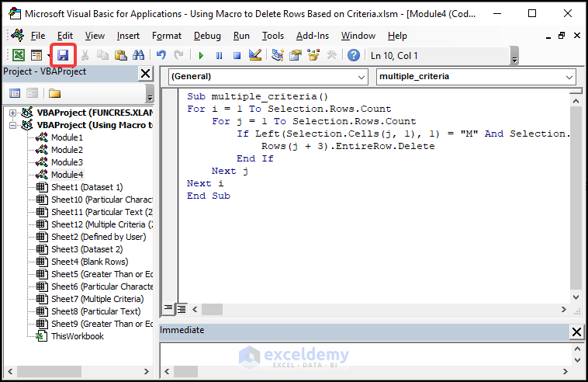Open the Format menu
The image size is (588, 382).
point(167,36)
